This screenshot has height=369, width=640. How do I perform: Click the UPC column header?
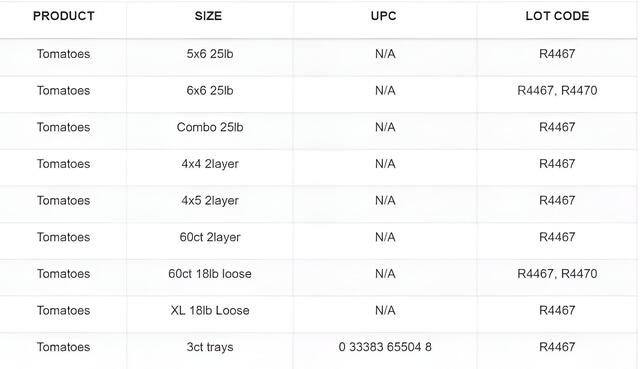coord(383,16)
